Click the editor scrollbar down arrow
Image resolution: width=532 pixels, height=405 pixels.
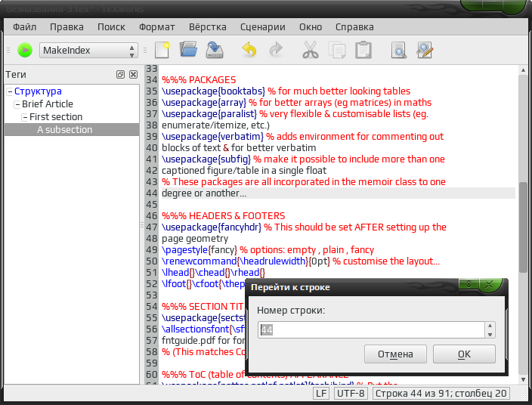pyautogui.click(x=523, y=380)
